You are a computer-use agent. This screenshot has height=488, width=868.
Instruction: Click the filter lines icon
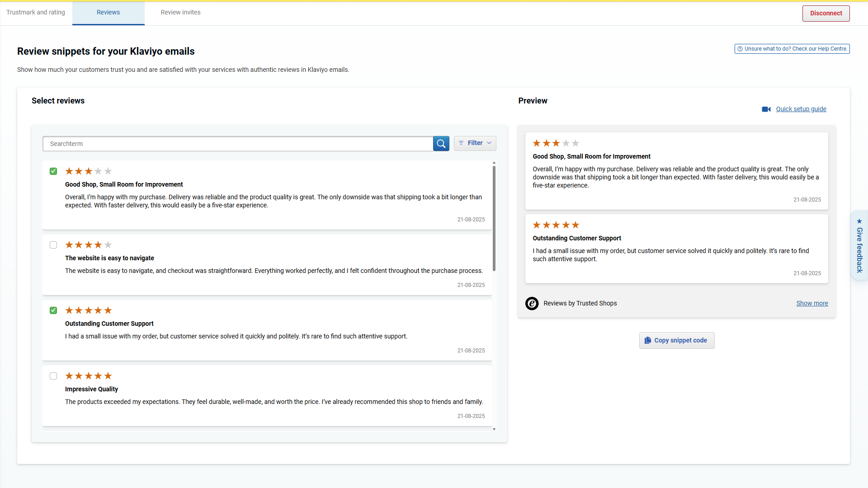[x=461, y=143]
